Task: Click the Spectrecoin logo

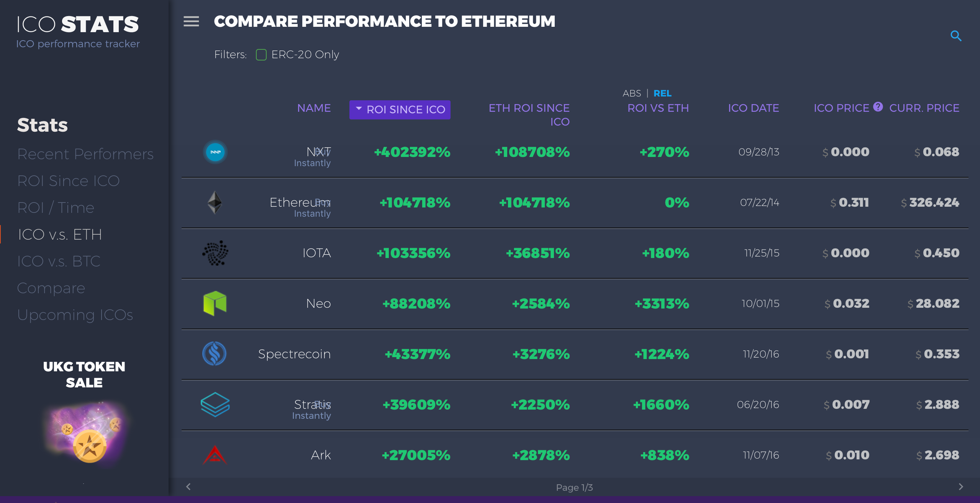Action: pos(214,354)
